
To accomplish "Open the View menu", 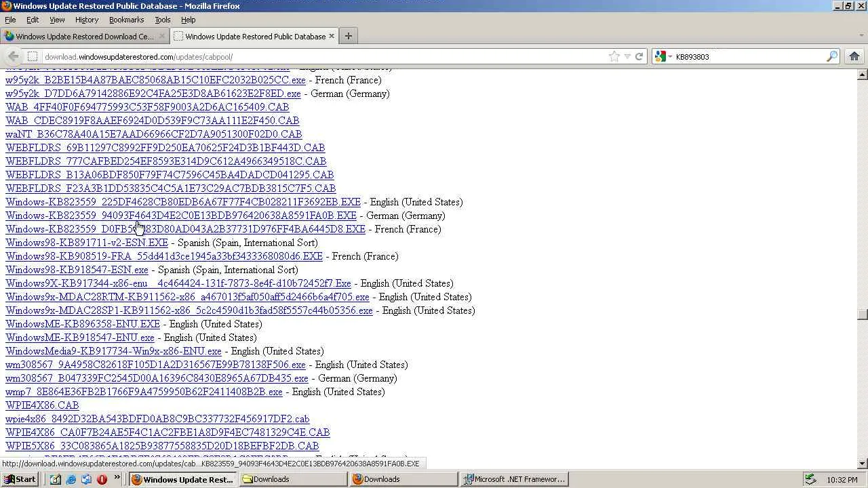I will click(x=57, y=20).
